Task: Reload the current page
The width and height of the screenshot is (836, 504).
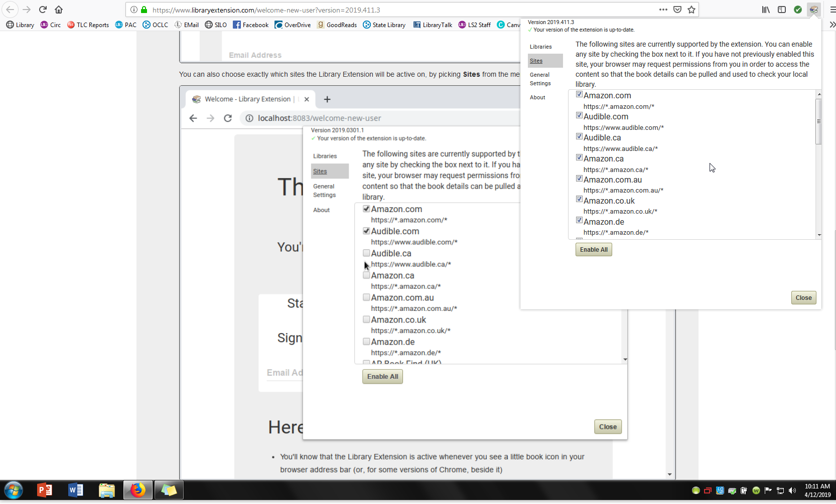Action: 43,10
